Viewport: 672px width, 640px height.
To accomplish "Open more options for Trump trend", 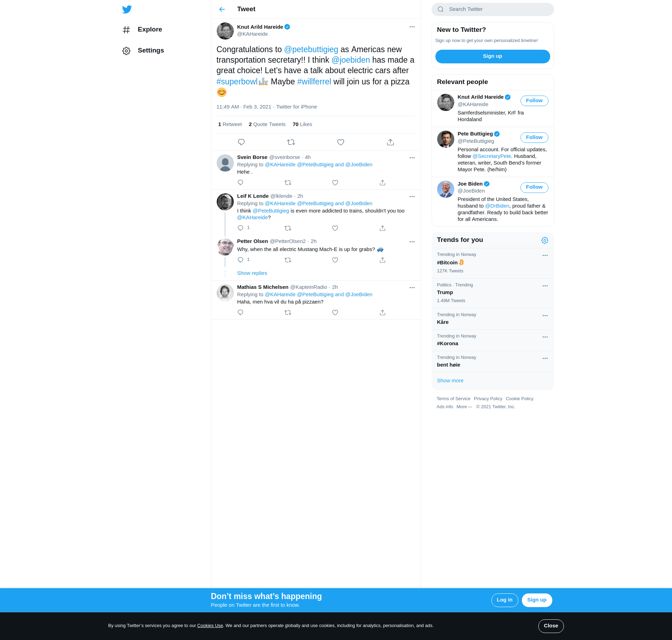I will (x=545, y=286).
